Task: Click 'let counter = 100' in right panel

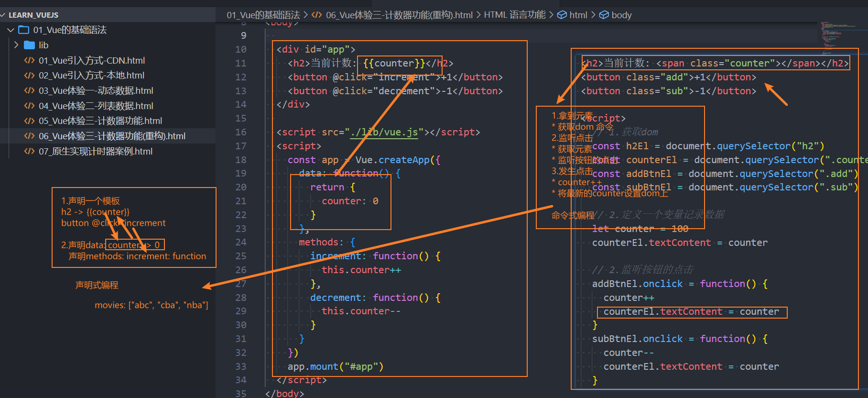Action: coord(640,229)
